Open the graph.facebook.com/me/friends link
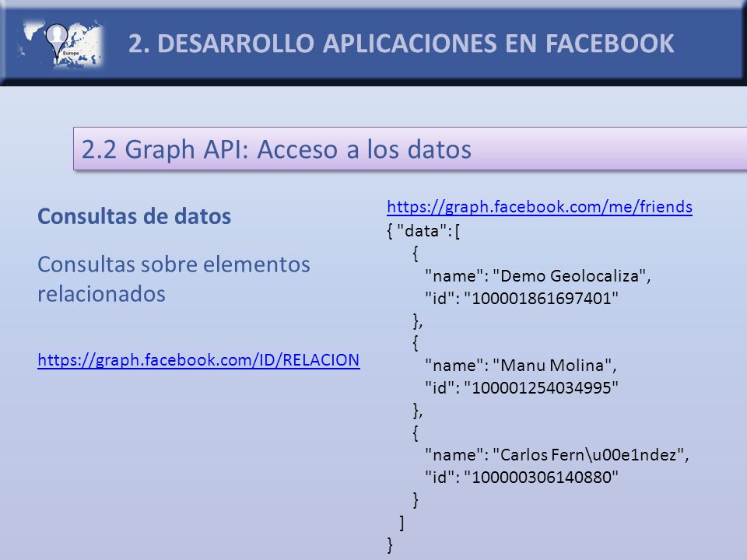The image size is (747, 560). point(539,207)
